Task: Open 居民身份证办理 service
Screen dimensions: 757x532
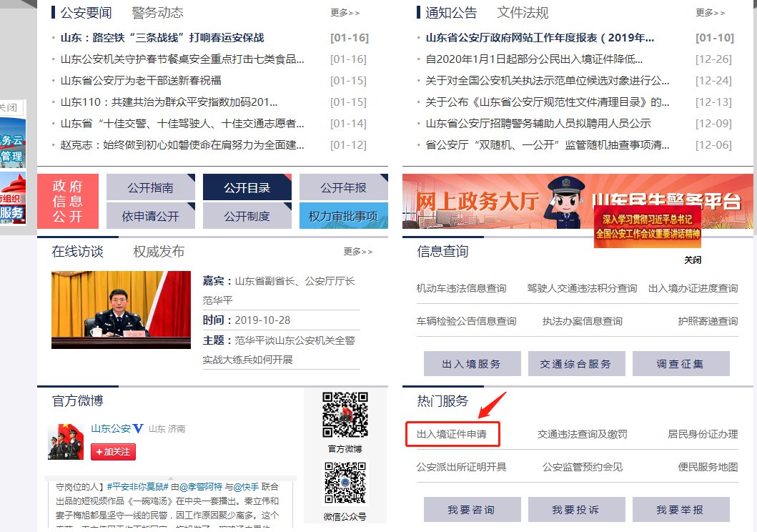Action: (x=703, y=434)
